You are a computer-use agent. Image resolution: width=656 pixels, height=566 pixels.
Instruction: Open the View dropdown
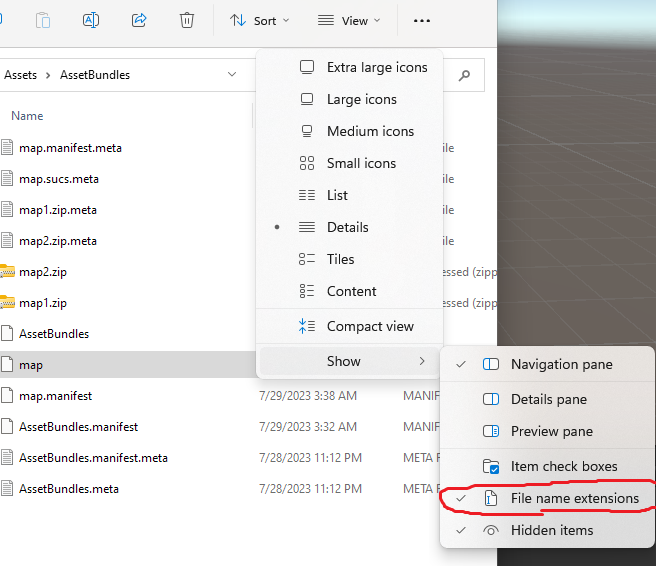[349, 20]
